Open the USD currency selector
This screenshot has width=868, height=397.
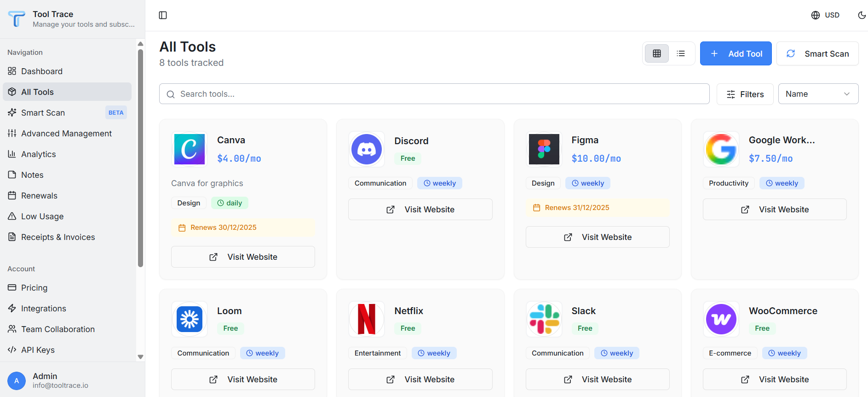825,15
